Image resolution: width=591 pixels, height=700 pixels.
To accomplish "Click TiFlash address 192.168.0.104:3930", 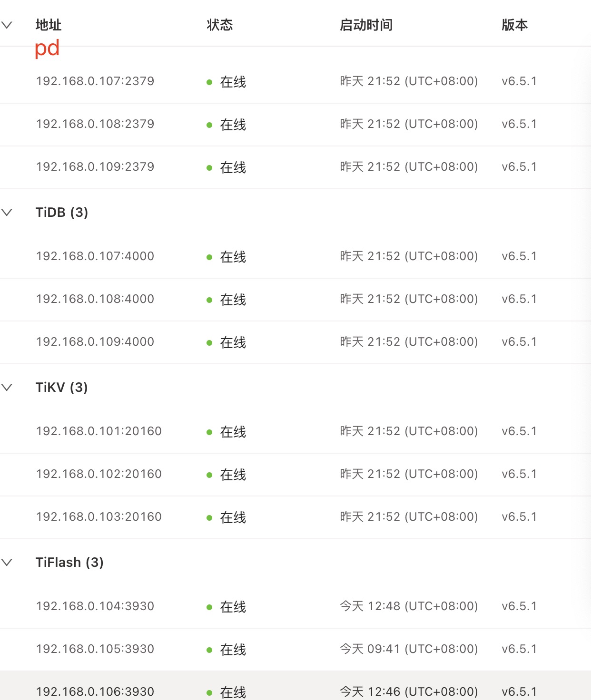I will pos(95,606).
